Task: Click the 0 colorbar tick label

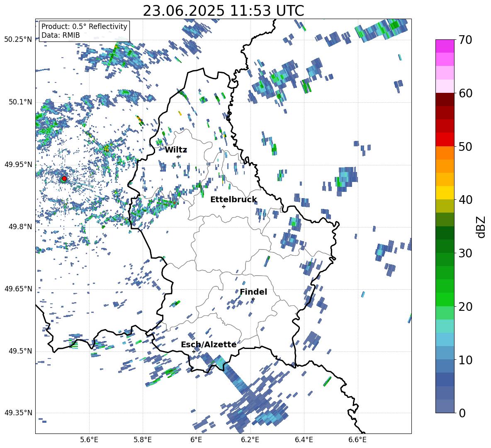Action: tap(462, 413)
